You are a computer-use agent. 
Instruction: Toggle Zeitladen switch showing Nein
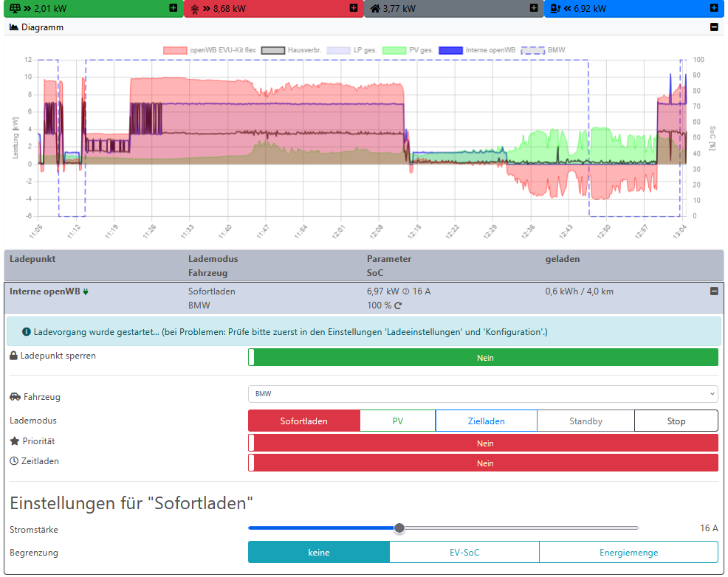484,463
